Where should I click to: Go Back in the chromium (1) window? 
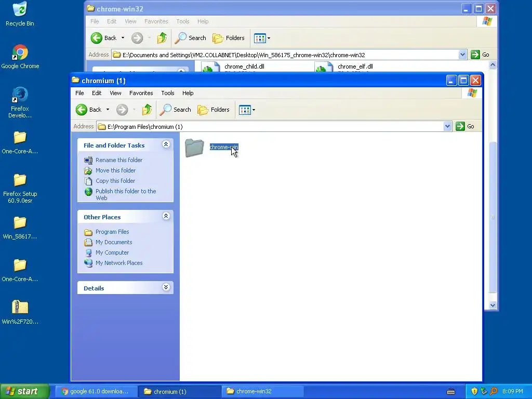(88, 110)
